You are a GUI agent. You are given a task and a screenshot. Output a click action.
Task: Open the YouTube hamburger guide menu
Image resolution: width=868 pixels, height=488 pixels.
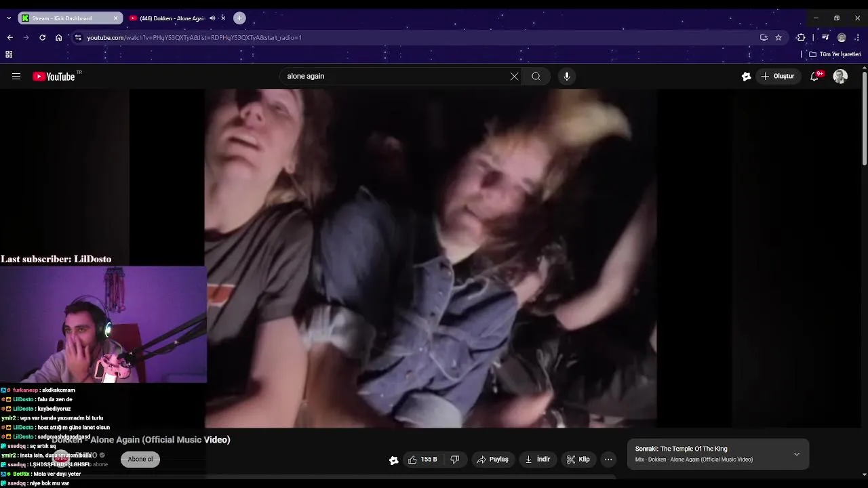click(x=16, y=77)
